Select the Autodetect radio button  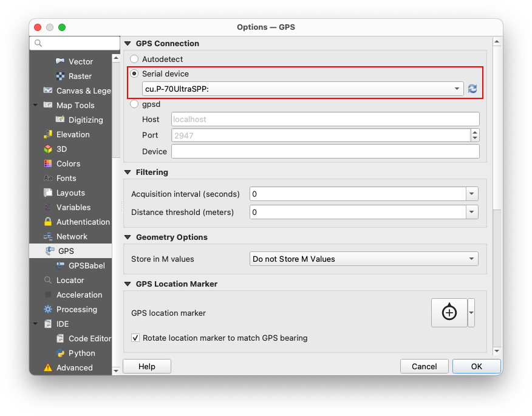135,60
